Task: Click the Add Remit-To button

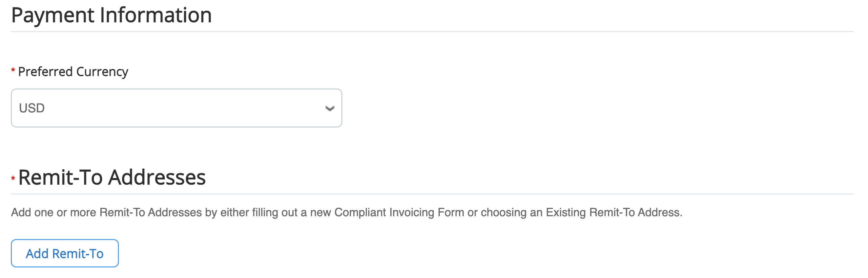Action: 65,253
